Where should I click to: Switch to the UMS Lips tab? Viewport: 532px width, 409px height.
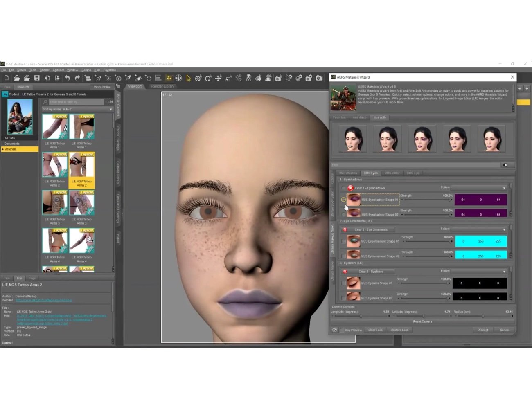413,173
